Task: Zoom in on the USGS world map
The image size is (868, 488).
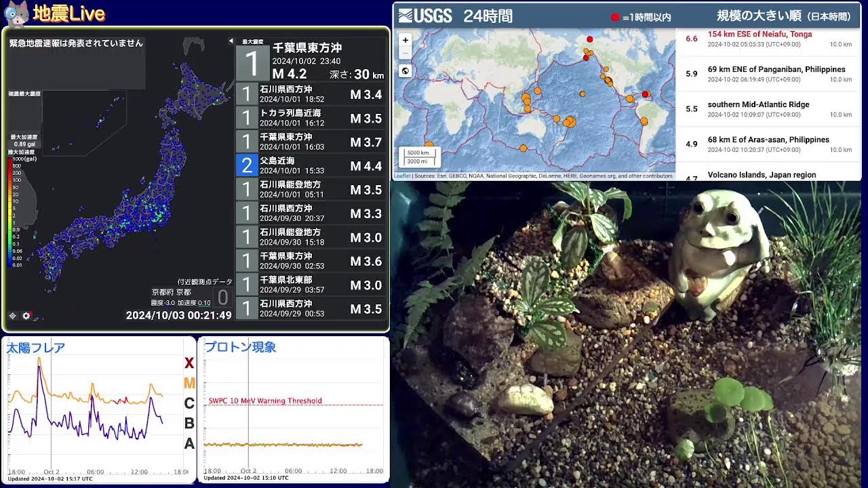Action: coord(405,40)
